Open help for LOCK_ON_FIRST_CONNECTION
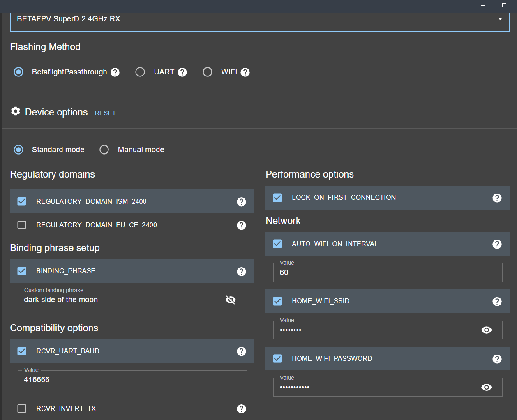 tap(497, 198)
